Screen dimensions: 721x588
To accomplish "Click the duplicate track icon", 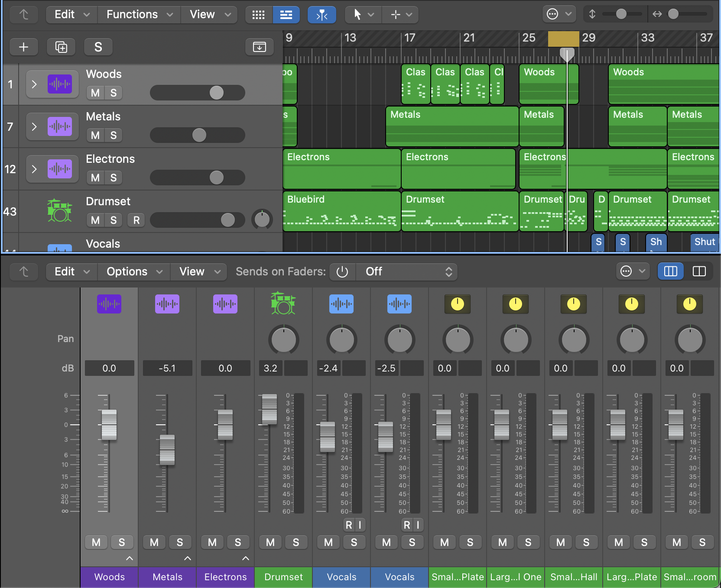I will coord(61,47).
